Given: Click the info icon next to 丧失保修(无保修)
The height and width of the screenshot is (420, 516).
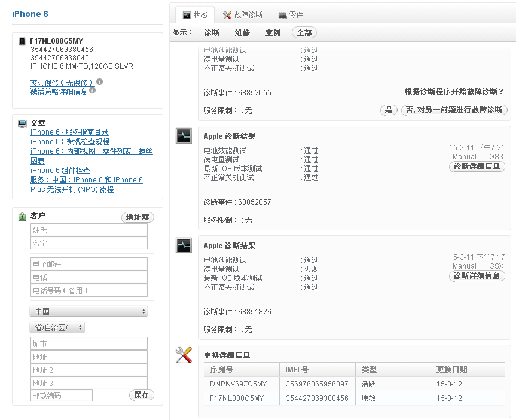Looking at the screenshot, I should [x=100, y=81].
